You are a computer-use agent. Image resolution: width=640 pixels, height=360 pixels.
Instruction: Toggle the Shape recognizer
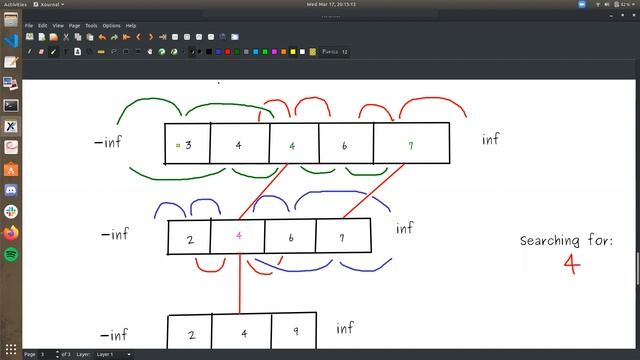pos(89,52)
